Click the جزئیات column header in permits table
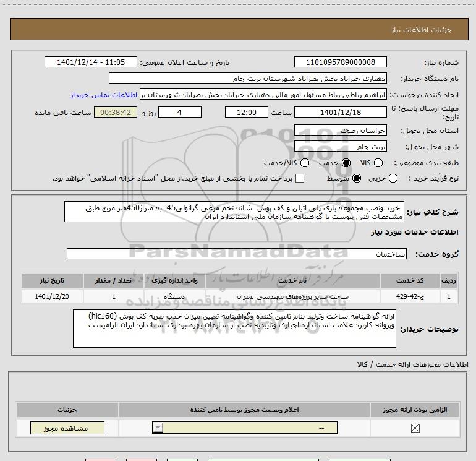Image resolution: width=476 pixels, height=461 pixels. (x=67, y=410)
